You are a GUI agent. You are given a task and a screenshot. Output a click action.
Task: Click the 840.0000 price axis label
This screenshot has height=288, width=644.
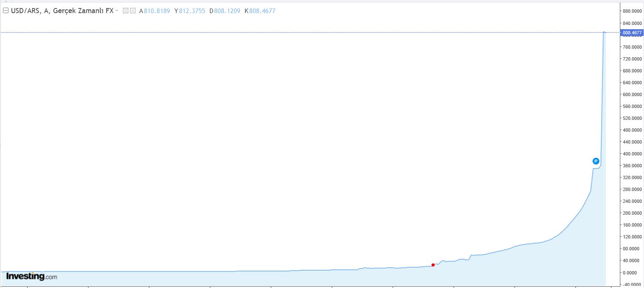(632, 23)
